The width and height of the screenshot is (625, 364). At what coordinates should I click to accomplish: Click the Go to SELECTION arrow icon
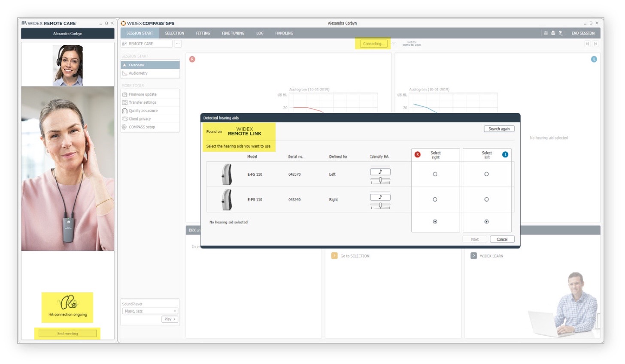click(x=334, y=256)
